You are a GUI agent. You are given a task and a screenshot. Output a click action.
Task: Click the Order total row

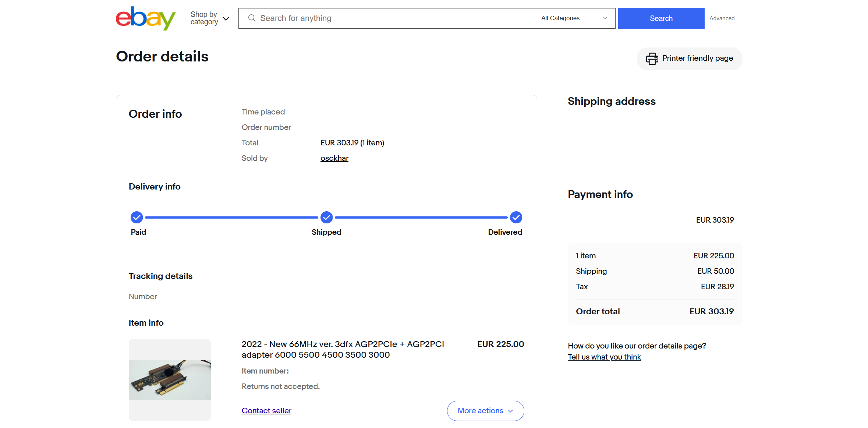click(655, 311)
